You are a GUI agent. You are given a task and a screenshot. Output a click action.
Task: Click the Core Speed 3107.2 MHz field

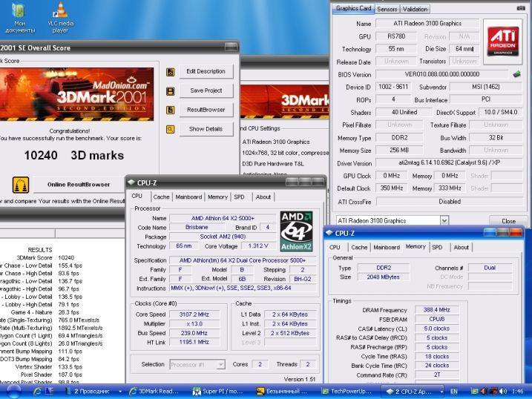(x=194, y=314)
